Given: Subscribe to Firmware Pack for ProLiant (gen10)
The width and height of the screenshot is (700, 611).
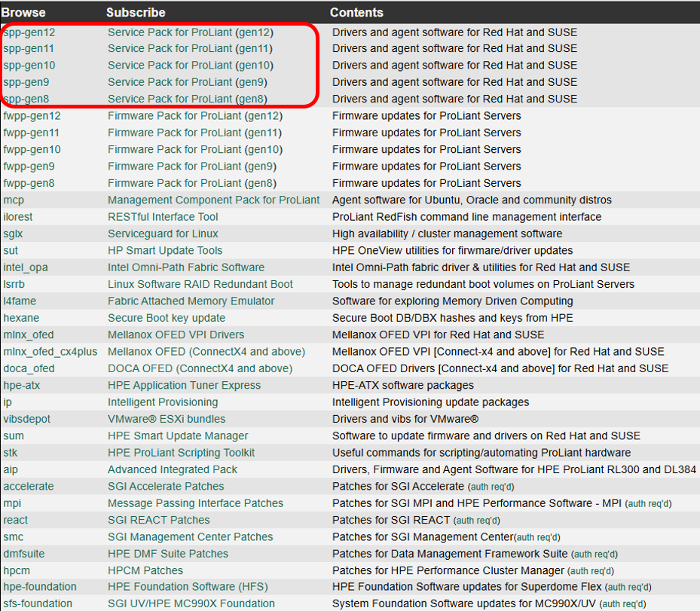Looking at the screenshot, I should [195, 149].
